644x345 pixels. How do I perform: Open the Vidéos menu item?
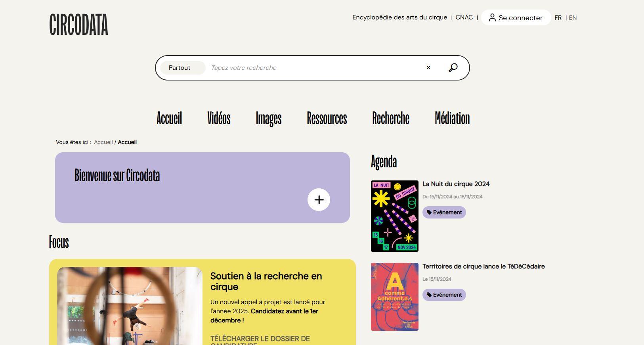click(x=219, y=118)
